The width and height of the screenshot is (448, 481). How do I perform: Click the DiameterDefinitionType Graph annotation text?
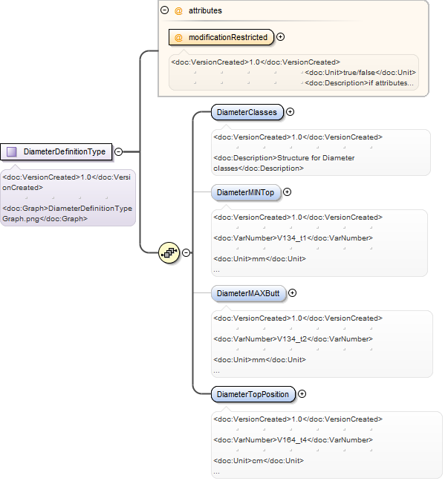68,214
